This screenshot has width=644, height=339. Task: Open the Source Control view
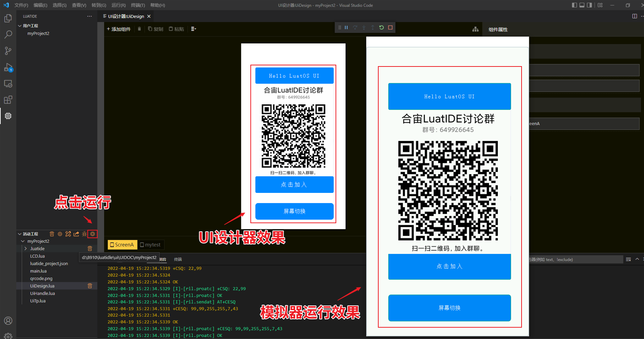coord(8,51)
